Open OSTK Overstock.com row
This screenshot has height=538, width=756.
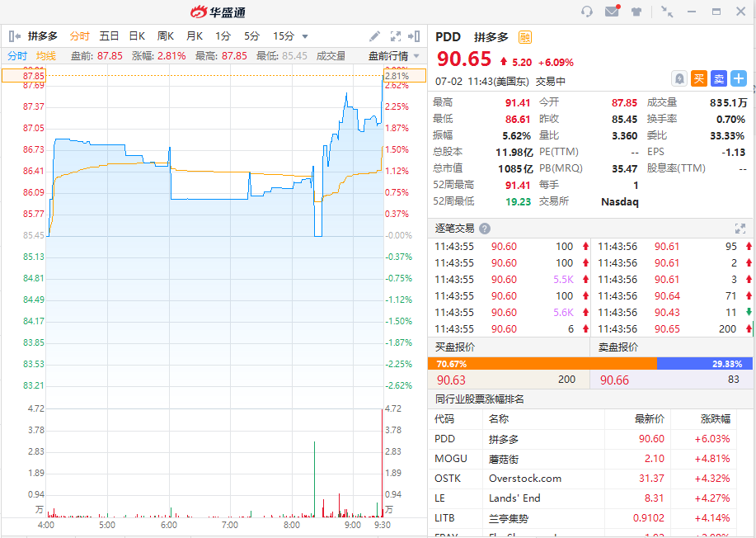582,479
